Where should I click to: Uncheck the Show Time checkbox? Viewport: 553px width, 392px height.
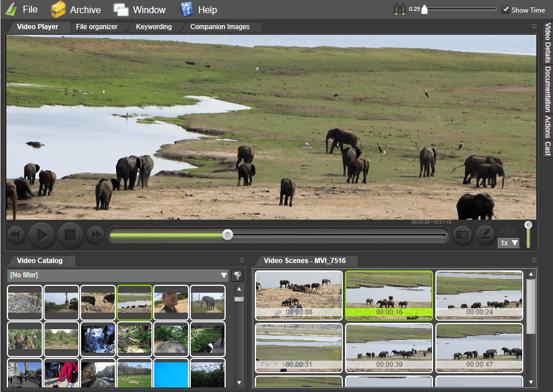[x=505, y=9]
